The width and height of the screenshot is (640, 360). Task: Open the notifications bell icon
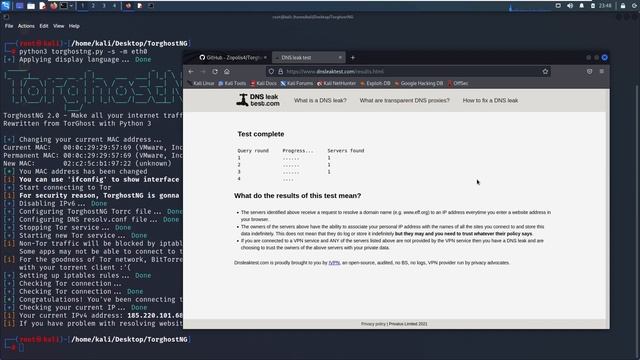[x=582, y=6]
